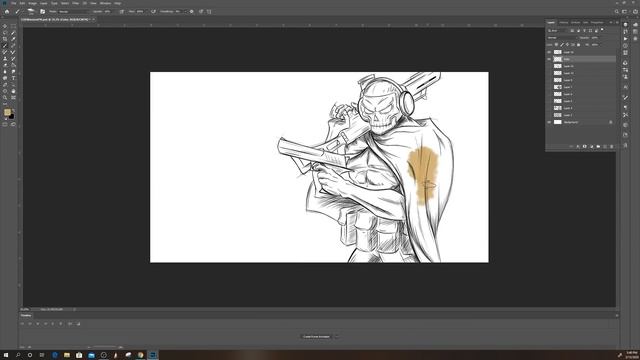Create new fill or adjustment layer
The height and width of the screenshot is (360, 640).
pos(591,146)
